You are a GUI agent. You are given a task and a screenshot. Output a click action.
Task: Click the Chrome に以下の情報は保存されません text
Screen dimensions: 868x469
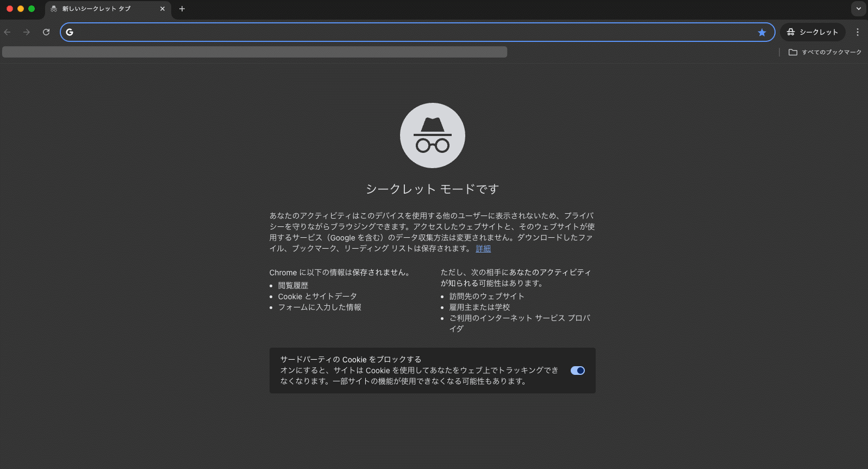coord(339,273)
